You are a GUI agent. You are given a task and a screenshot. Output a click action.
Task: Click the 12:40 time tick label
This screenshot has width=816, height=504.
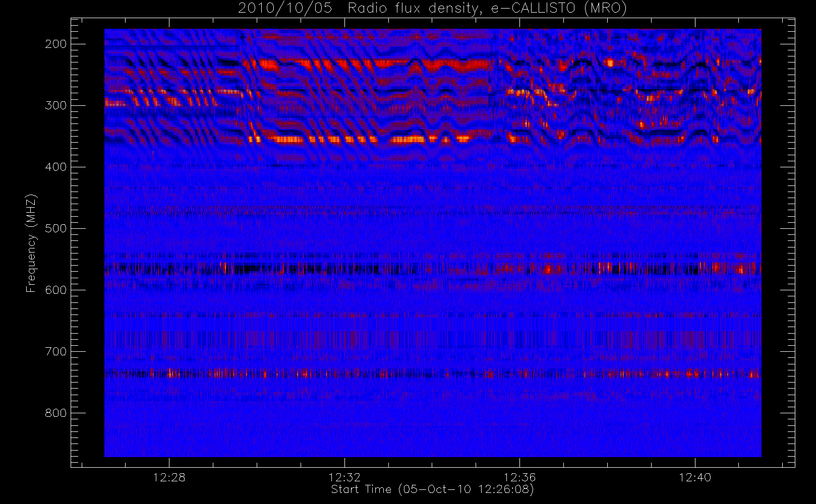[695, 477]
